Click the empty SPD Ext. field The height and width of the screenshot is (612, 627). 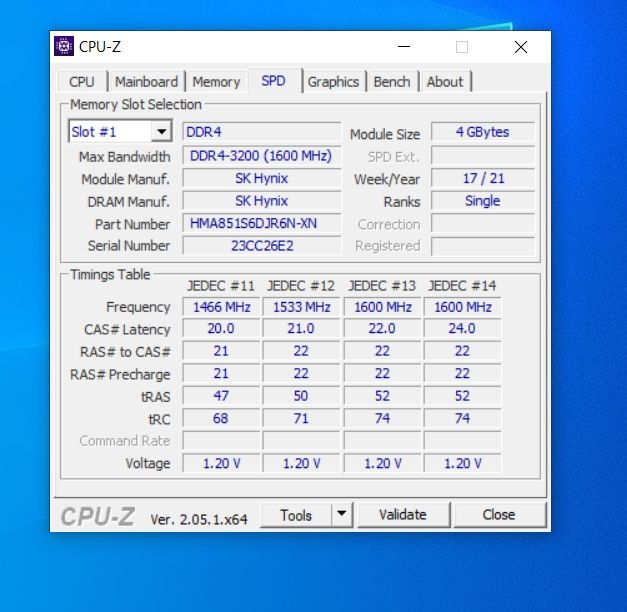[x=483, y=156]
